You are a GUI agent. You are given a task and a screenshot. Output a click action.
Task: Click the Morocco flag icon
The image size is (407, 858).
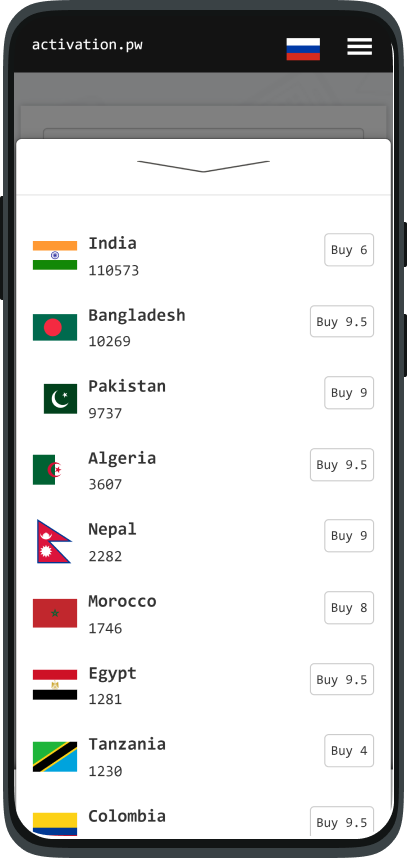(55, 613)
